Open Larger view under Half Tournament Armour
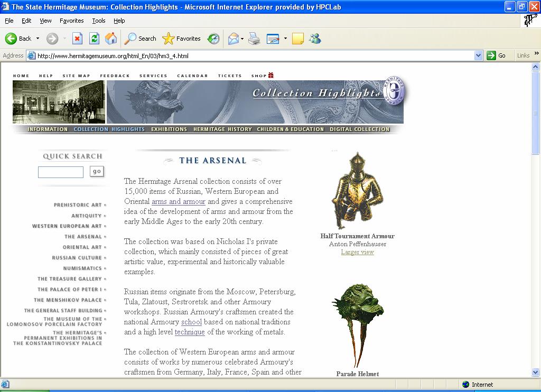541x392 pixels. 358,252
